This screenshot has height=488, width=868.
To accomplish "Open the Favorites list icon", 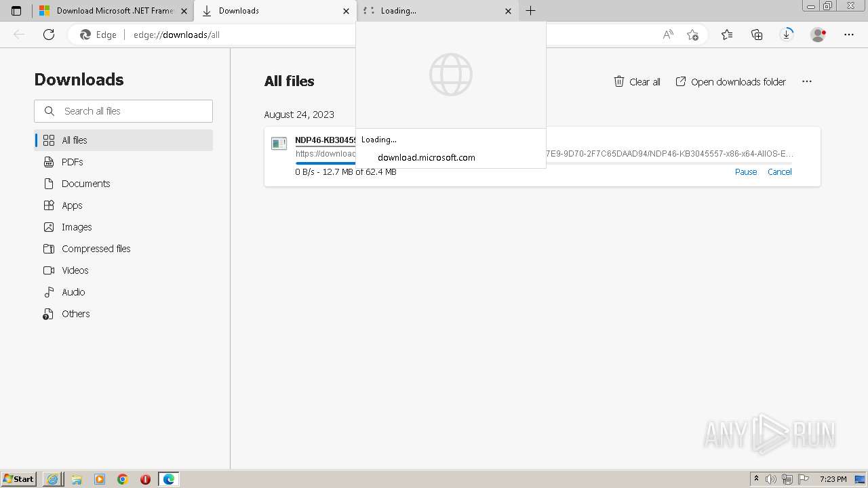I will (727, 35).
